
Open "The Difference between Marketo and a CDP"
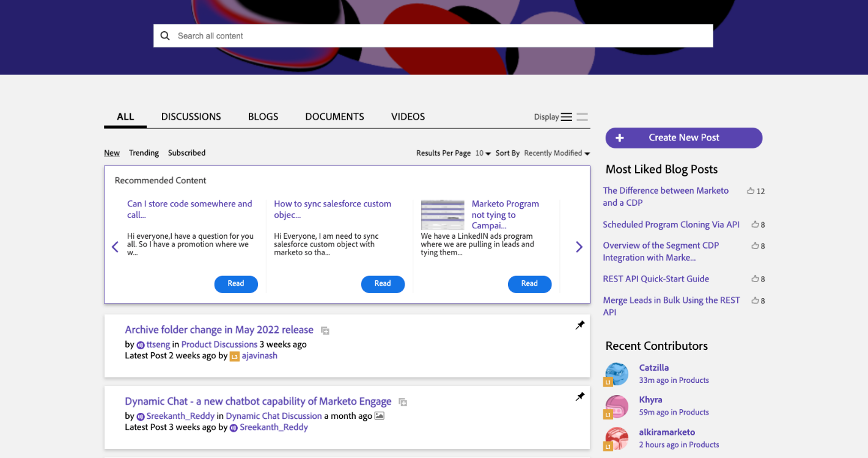(x=666, y=197)
